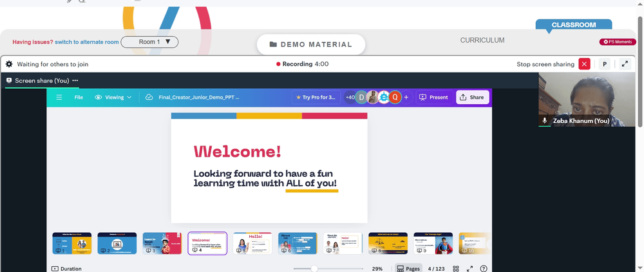Image resolution: width=644 pixels, height=272 pixels.
Task: Select page 9 superhero thumbnail
Action: tap(433, 243)
